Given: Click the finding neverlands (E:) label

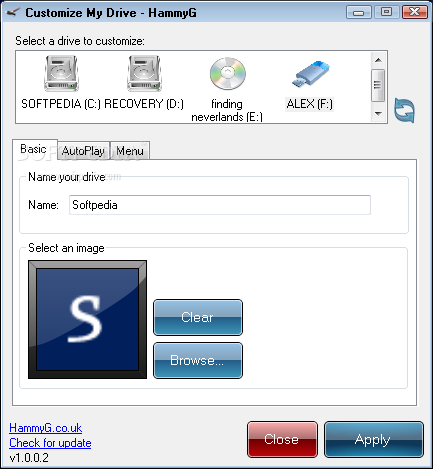Looking at the screenshot, I should point(227,110).
